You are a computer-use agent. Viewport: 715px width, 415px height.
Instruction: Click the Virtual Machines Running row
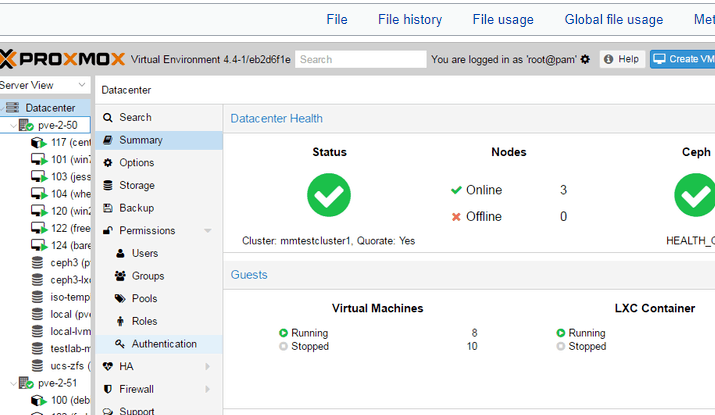point(378,333)
